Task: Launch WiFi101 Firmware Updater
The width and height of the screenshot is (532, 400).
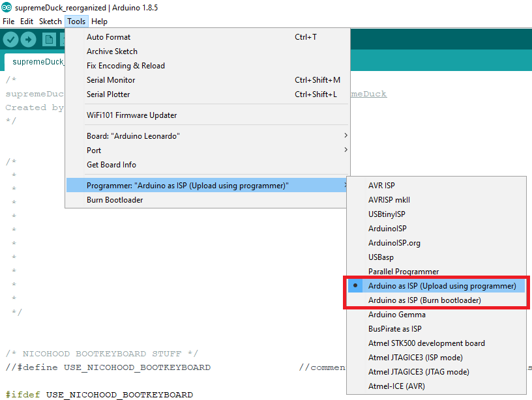Action: tap(207, 115)
